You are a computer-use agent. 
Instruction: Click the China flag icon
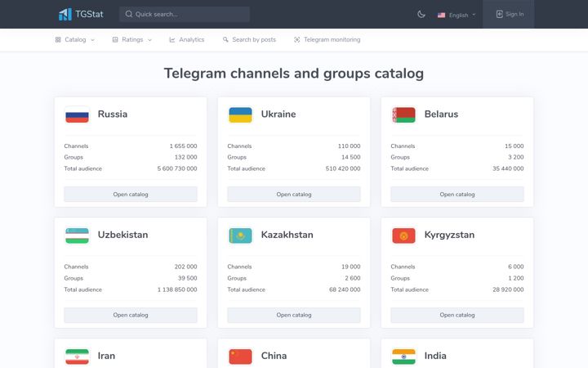tap(240, 357)
